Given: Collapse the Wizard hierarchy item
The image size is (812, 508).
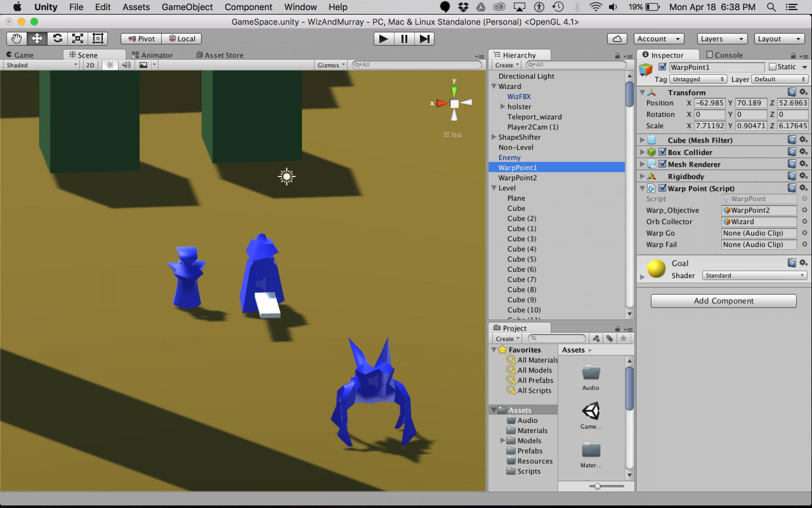Looking at the screenshot, I should [494, 86].
